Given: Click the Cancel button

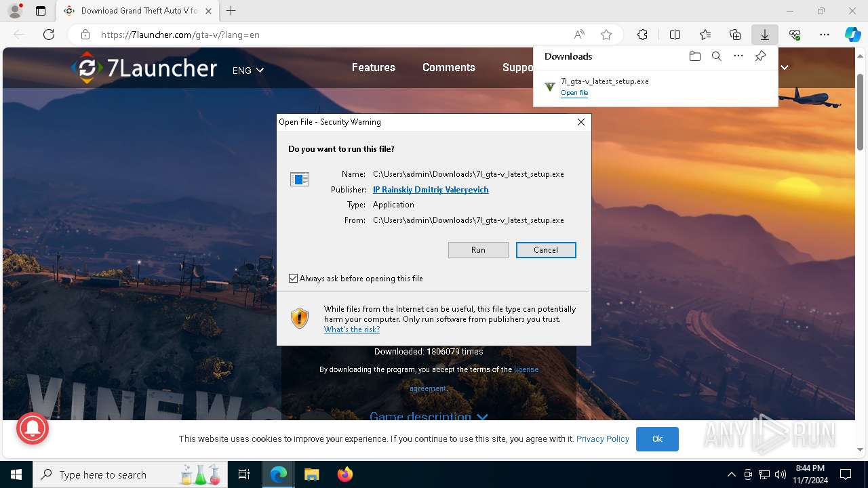Looking at the screenshot, I should pos(546,250).
